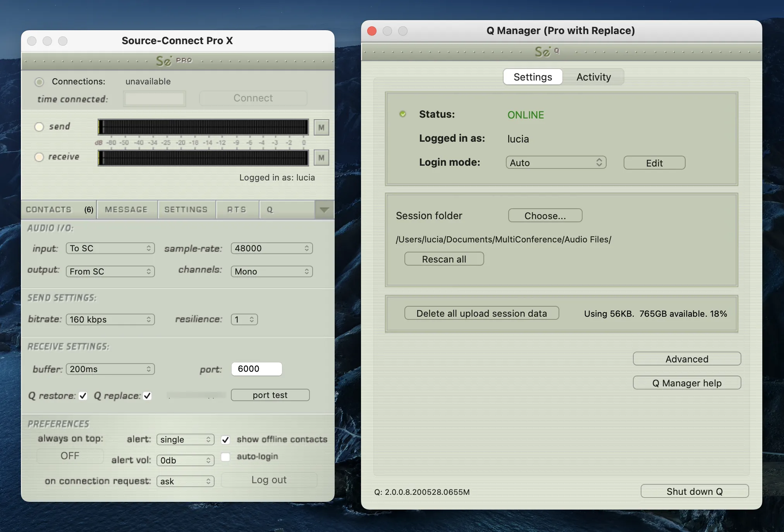Open the output device dropdown
The height and width of the screenshot is (532, 784).
click(x=110, y=271)
